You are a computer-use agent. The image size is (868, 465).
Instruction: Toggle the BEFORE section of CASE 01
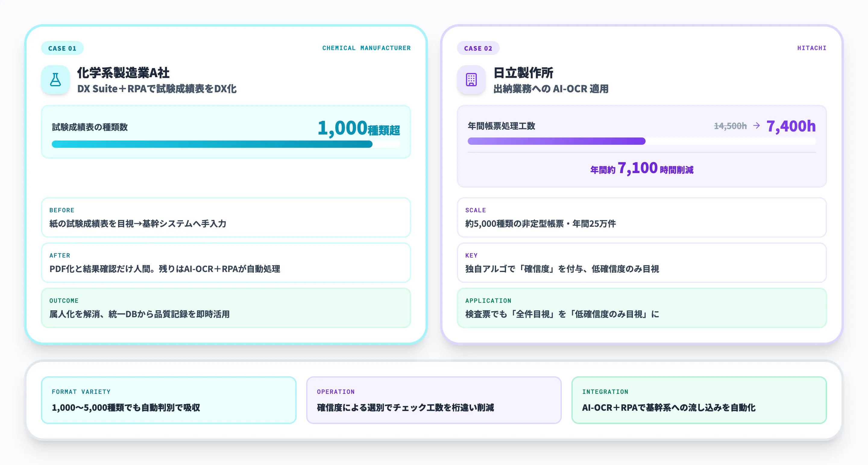tap(226, 218)
